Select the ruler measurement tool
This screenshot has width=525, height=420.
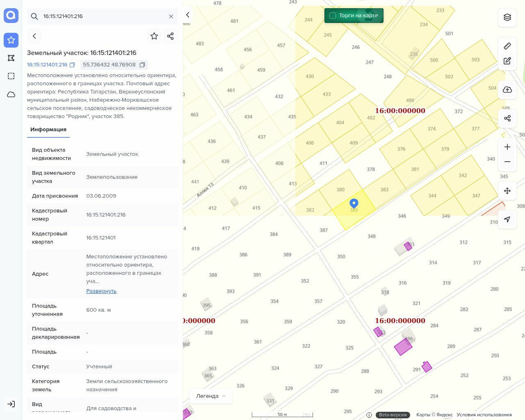coord(507,46)
